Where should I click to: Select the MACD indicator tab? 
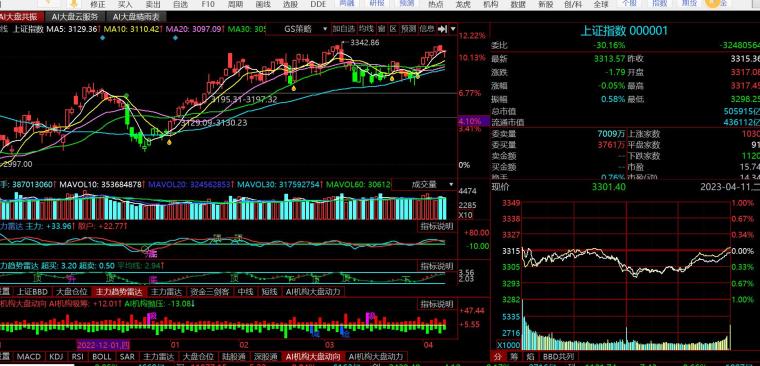pos(29,357)
